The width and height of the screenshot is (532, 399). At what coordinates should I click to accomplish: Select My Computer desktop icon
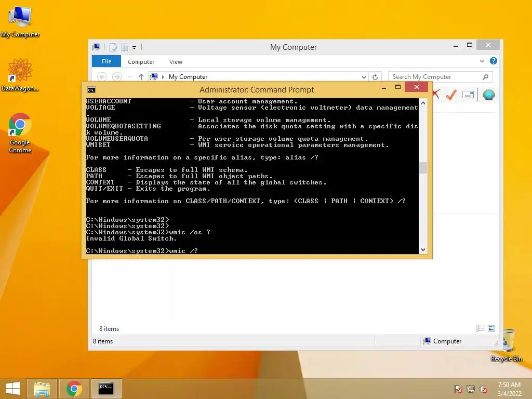pos(20,22)
